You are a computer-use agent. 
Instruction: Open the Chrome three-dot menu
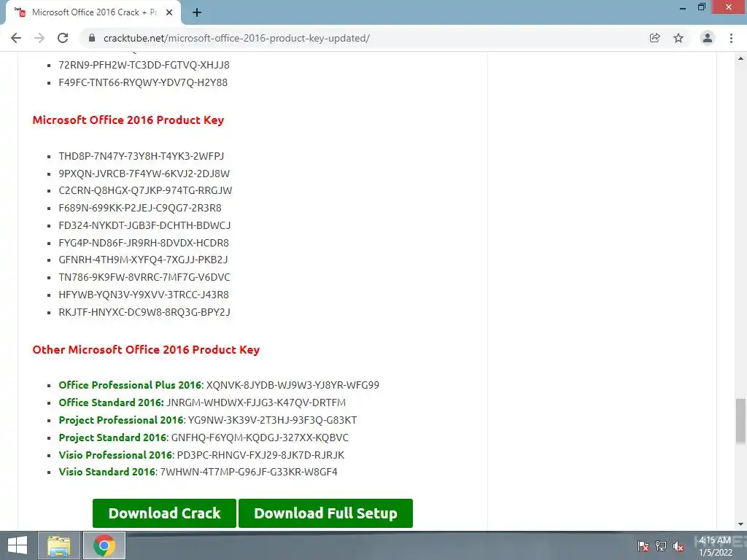coord(731,38)
